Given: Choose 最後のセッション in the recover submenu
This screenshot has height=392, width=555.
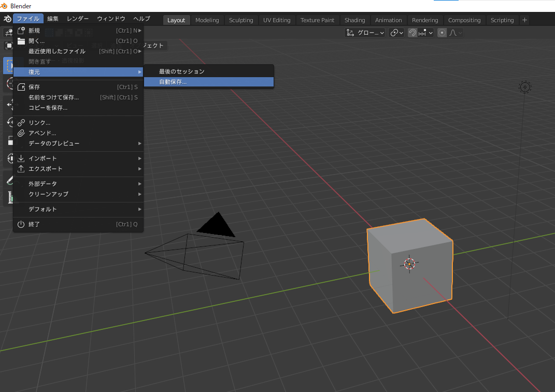Looking at the screenshot, I should (209, 71).
